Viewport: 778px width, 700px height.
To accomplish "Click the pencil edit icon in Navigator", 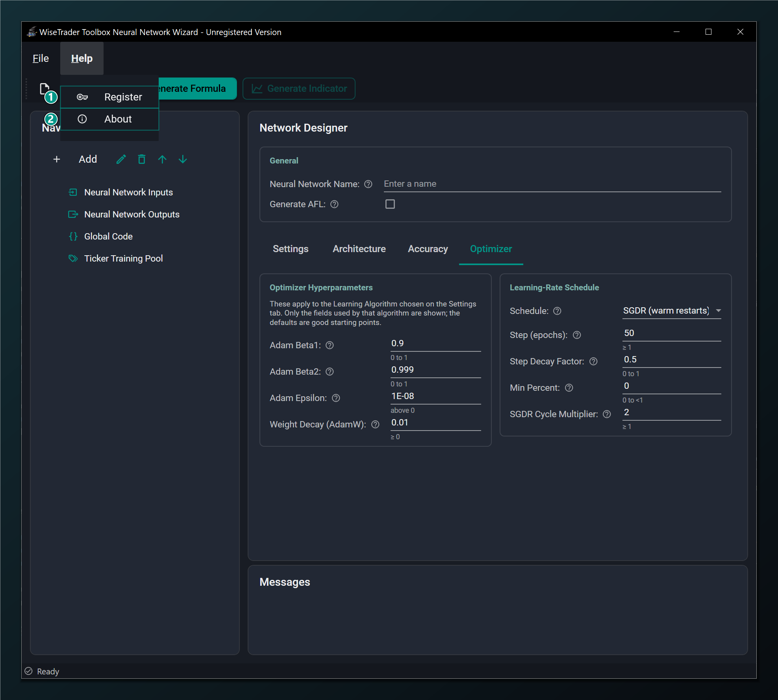I will tap(121, 159).
